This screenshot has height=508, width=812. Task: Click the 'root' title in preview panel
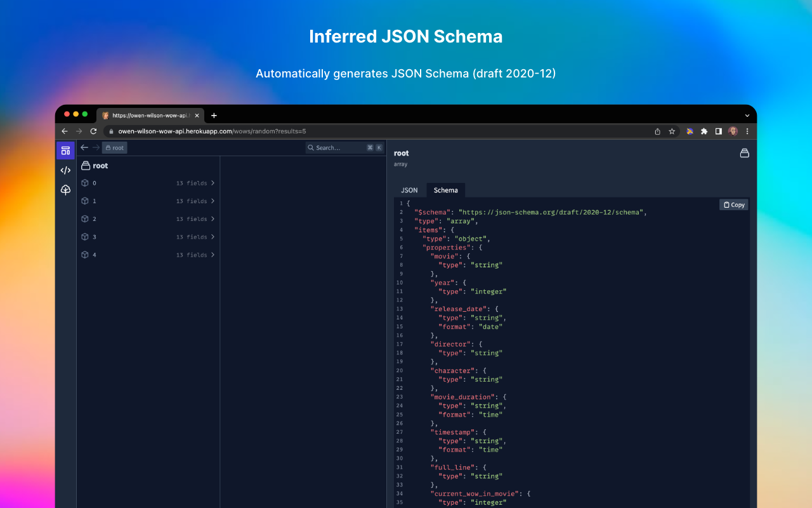(402, 153)
